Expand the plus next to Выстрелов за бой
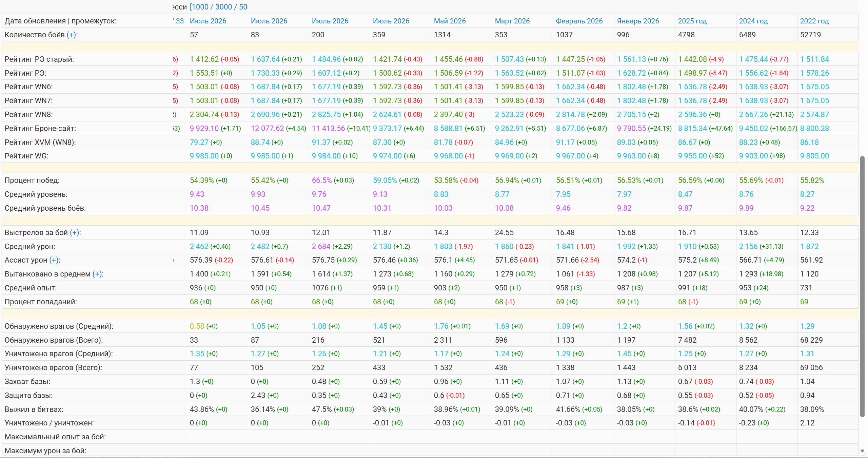868x458 pixels. (75, 232)
